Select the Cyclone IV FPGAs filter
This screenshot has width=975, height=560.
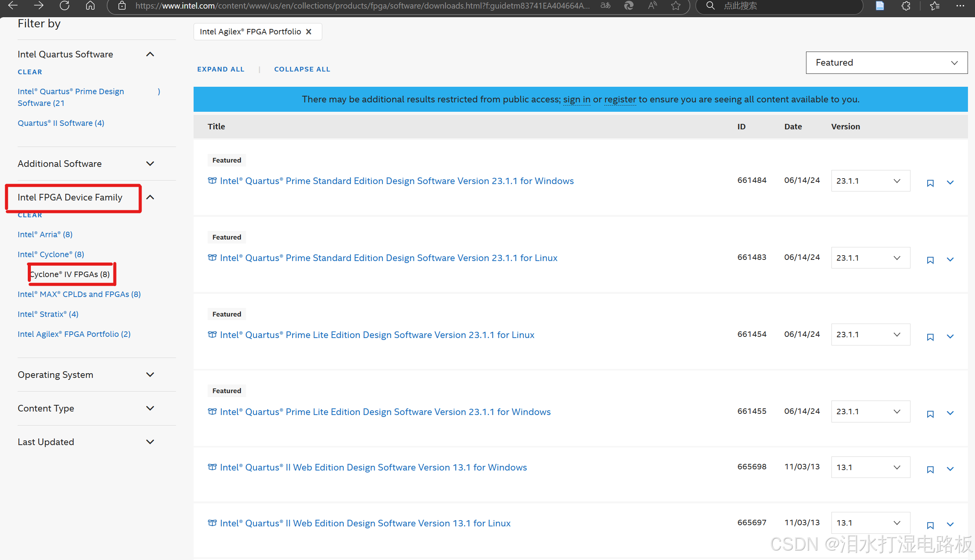(x=70, y=274)
